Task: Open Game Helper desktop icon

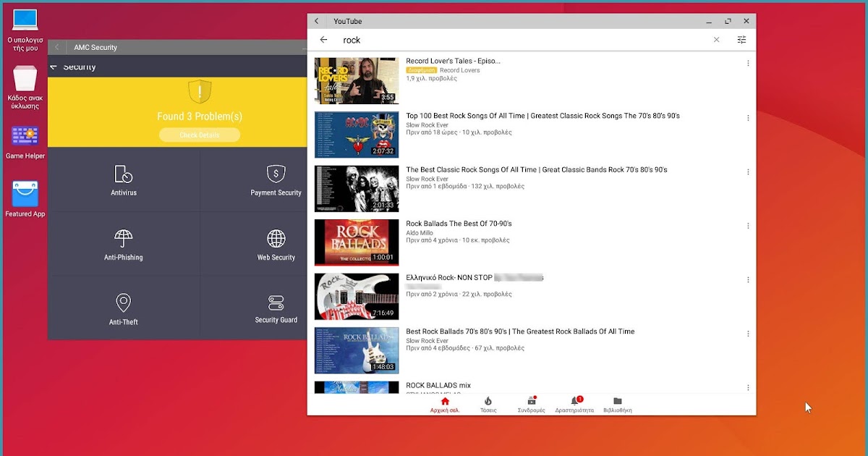Action: [25, 143]
